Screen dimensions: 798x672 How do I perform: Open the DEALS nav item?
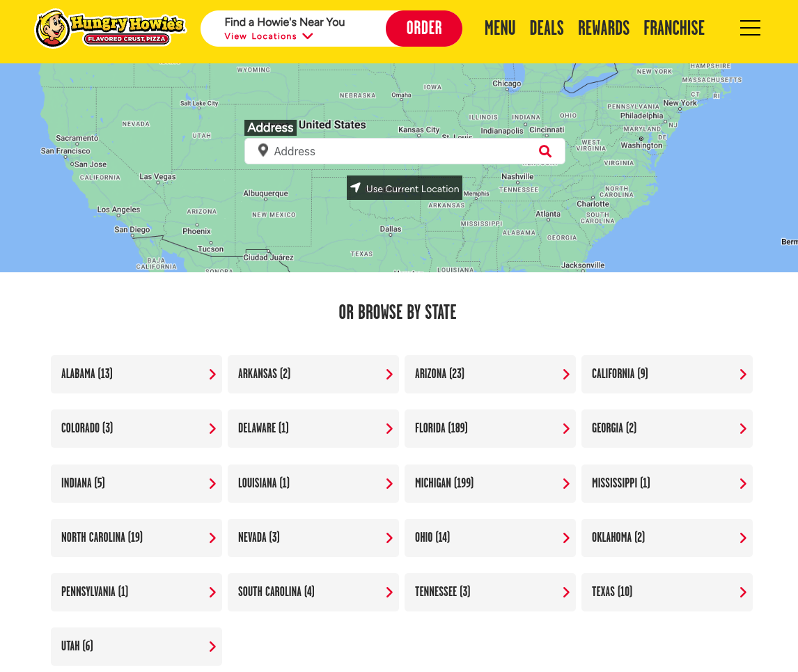[x=547, y=28]
